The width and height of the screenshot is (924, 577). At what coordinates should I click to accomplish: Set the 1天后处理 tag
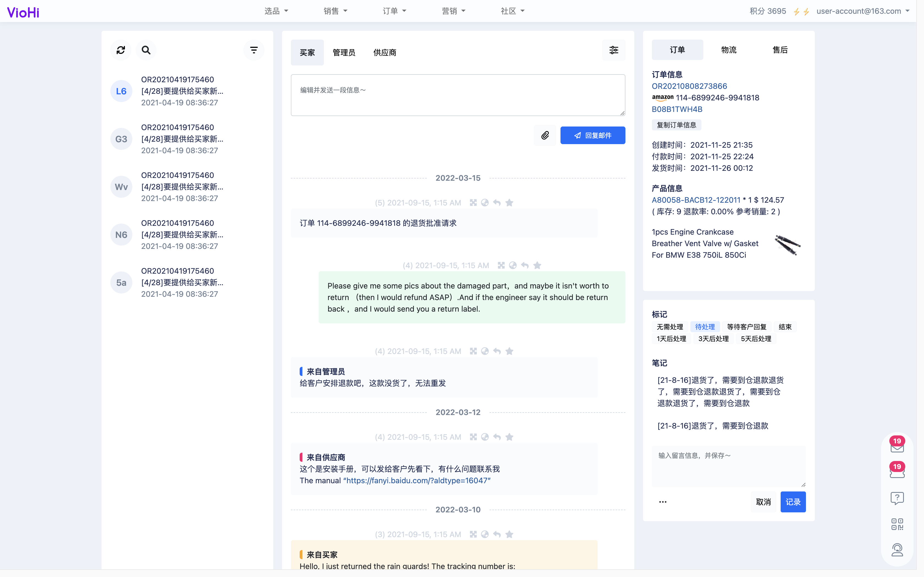click(671, 339)
